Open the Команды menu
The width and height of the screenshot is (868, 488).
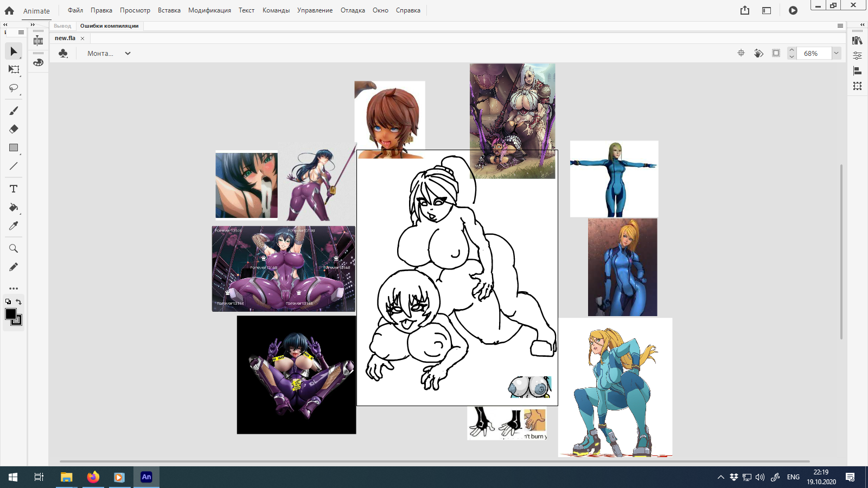click(276, 10)
